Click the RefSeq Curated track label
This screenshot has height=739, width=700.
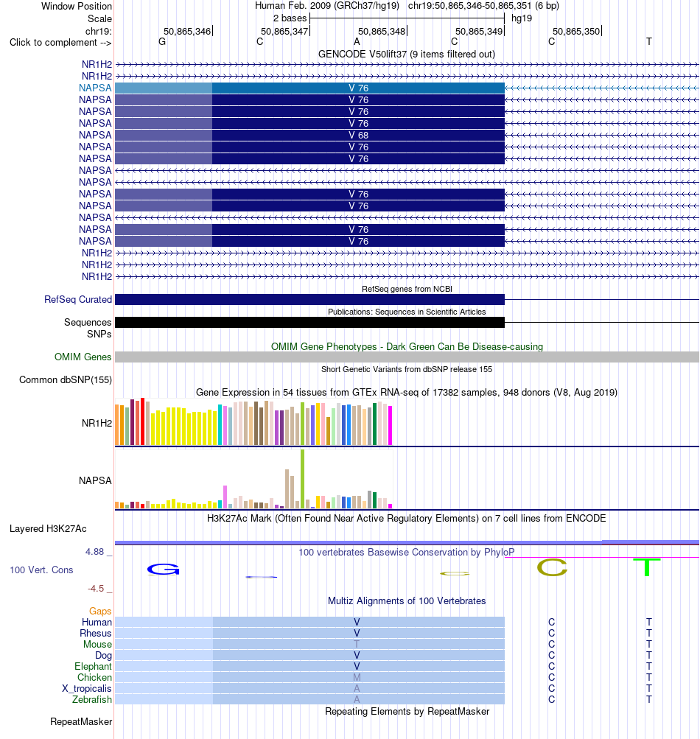pos(78,299)
